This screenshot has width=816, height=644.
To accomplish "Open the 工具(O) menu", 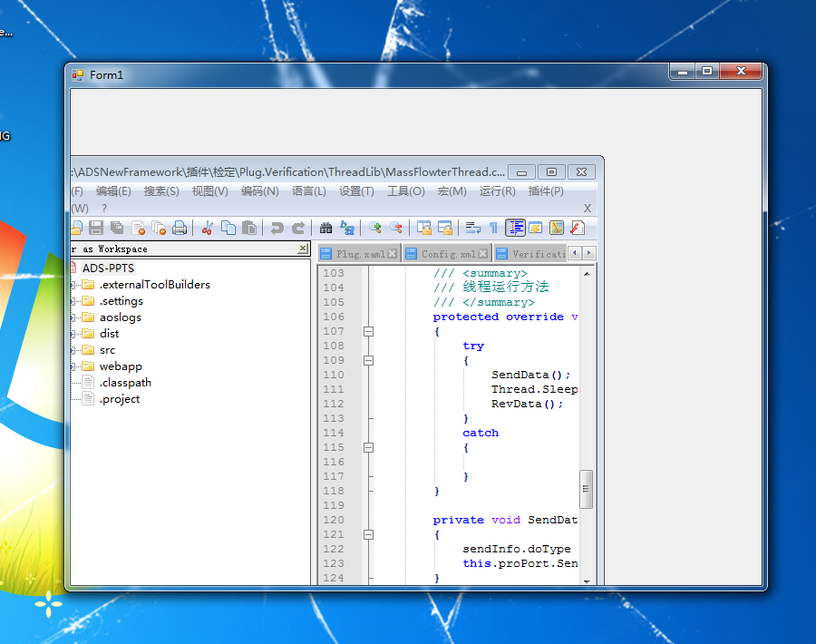I will tap(406, 191).
